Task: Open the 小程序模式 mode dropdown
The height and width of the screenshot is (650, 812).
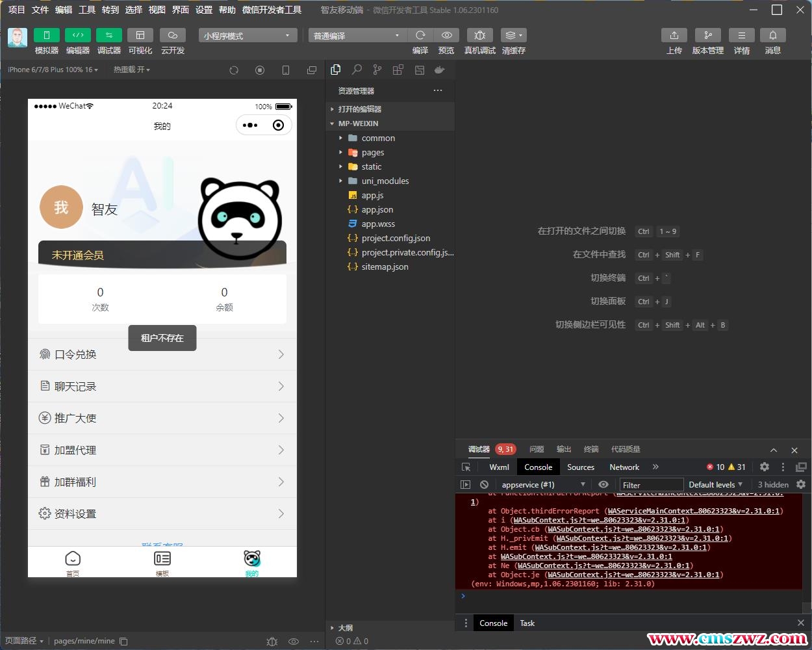Action: coord(247,36)
